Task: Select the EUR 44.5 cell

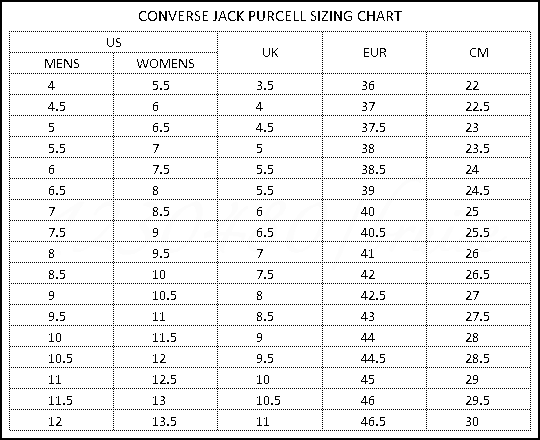Action: 375,358
